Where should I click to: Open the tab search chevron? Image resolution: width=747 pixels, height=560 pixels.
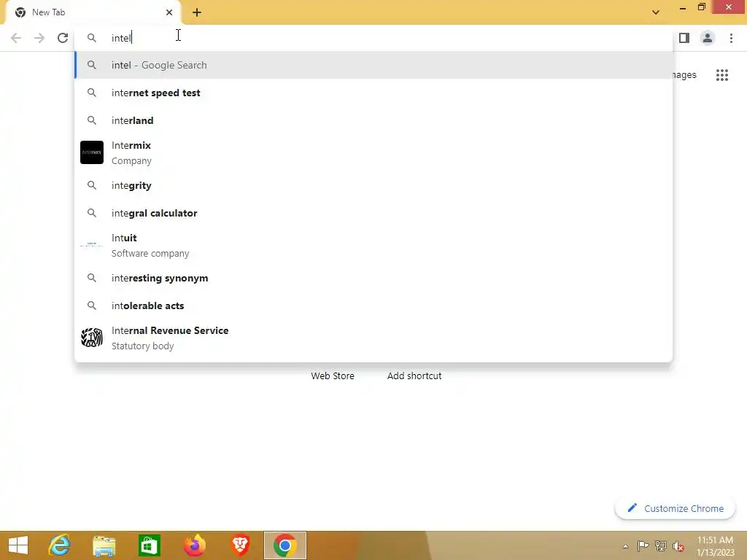click(656, 12)
